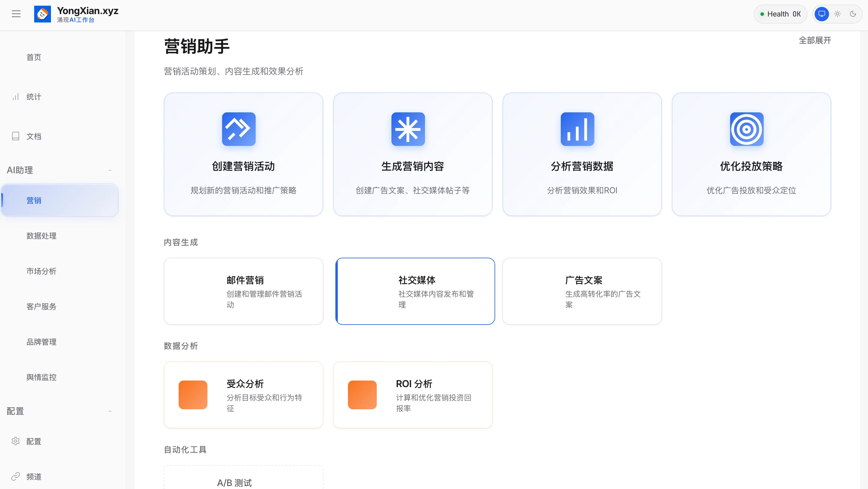The image size is (868, 489).
Task: Open the 广告文案 card
Action: point(582,291)
